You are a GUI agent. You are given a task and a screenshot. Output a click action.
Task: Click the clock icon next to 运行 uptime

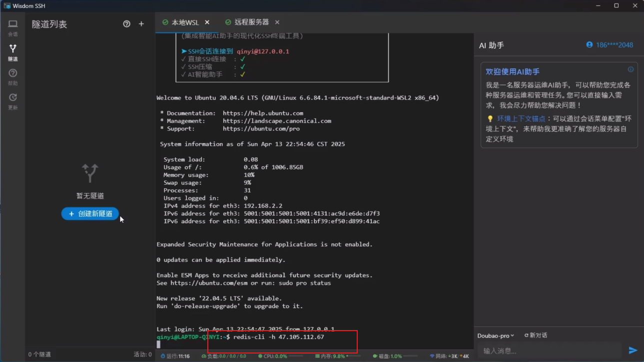click(x=163, y=357)
